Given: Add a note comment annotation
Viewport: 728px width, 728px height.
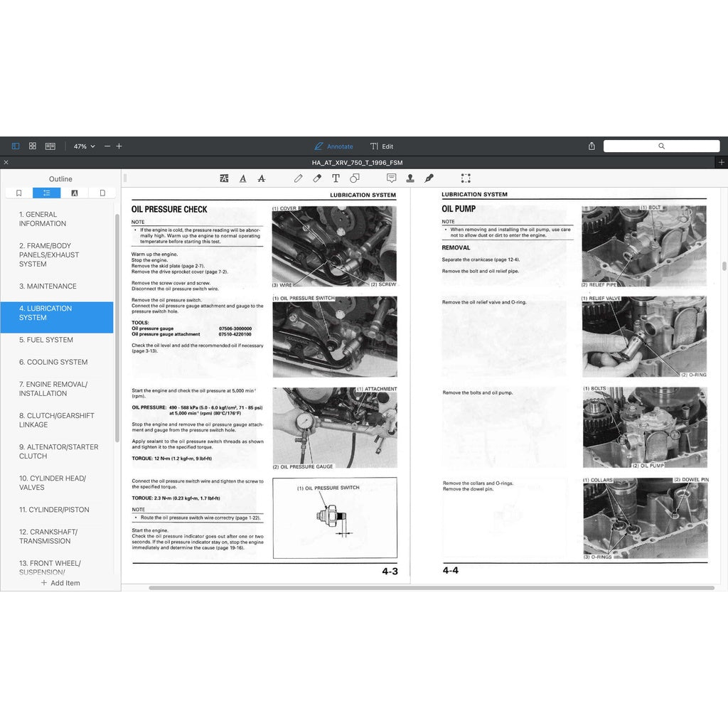Looking at the screenshot, I should 392,178.
